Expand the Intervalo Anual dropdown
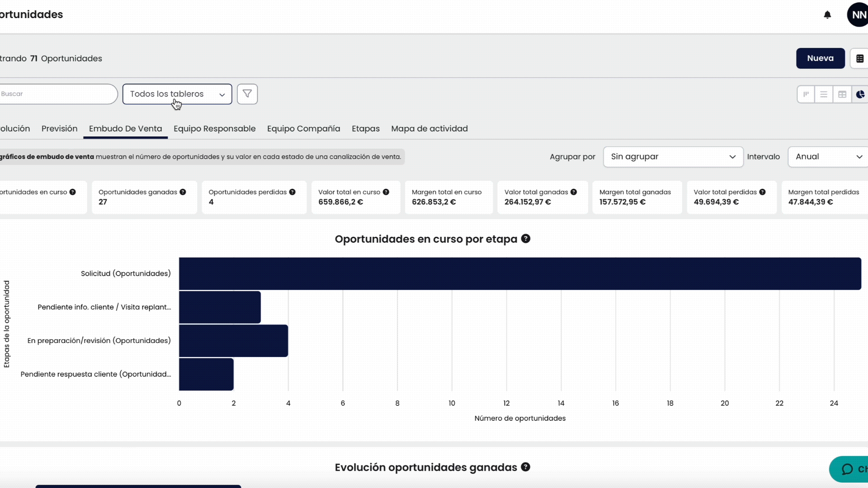868x488 pixels. pos(829,157)
